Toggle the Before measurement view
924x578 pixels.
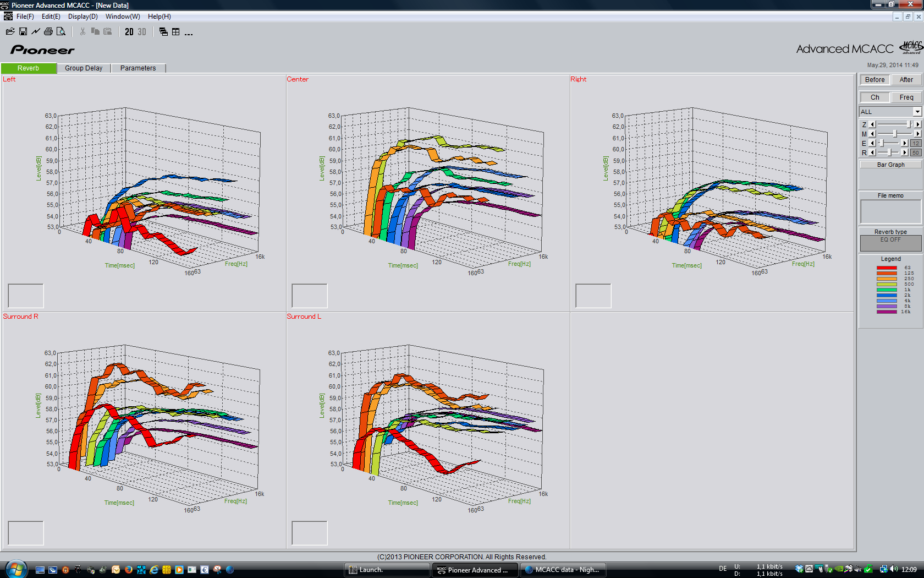(875, 80)
